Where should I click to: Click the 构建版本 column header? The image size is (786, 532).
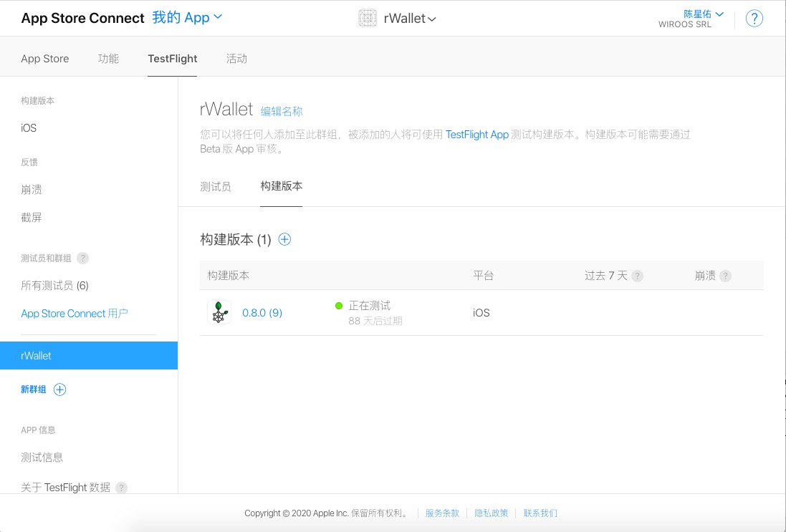click(229, 276)
